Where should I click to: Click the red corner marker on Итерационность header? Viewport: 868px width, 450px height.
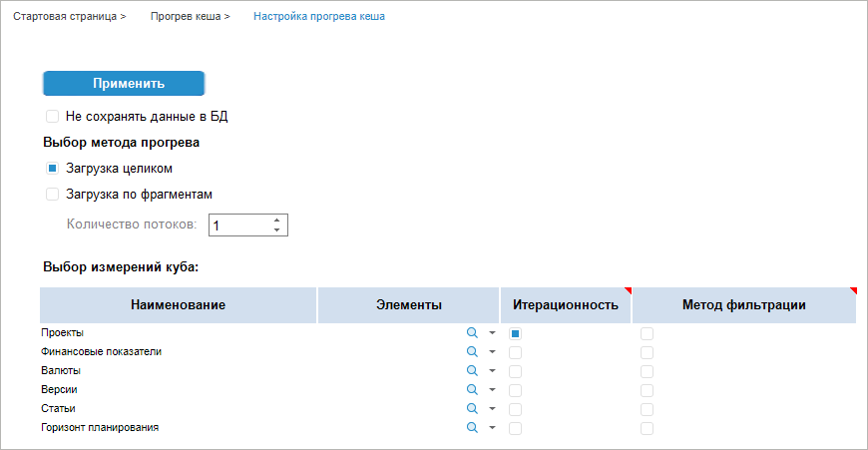pos(628,291)
